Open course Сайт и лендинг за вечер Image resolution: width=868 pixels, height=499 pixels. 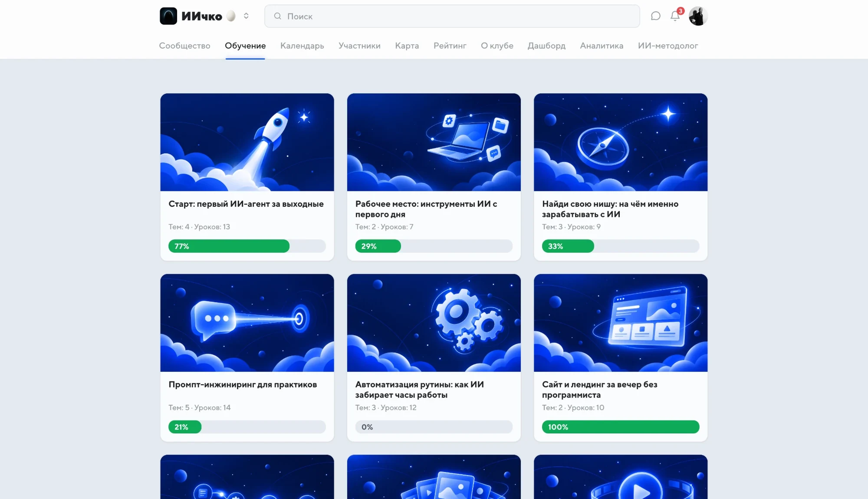click(x=600, y=389)
